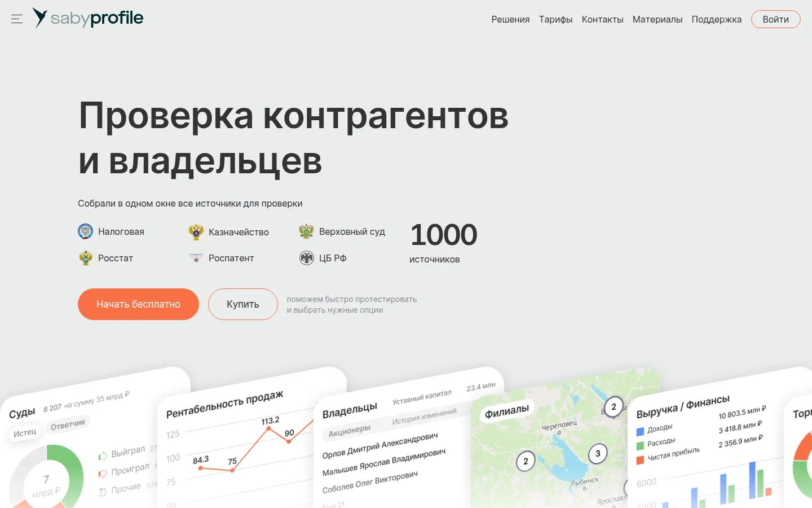Click the ЦБ РФ source label
812x508 pixels.
click(x=333, y=258)
